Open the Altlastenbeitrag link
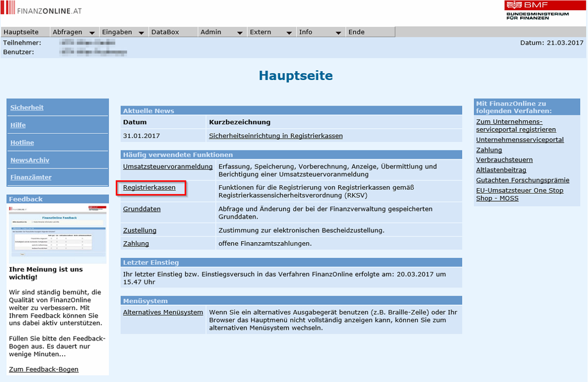Screen dimensions: 588x382 pyautogui.click(x=501, y=170)
